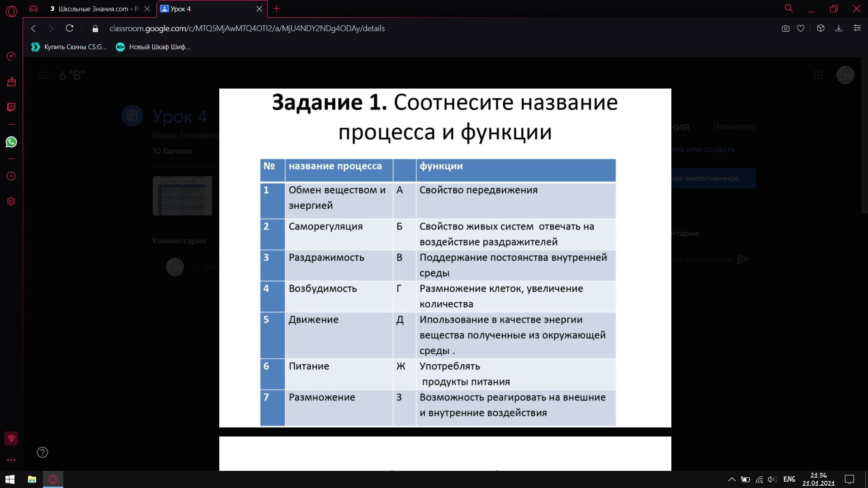The image size is (868, 488).
Task: Open GX Control speedometer icon
Action: coord(11,56)
